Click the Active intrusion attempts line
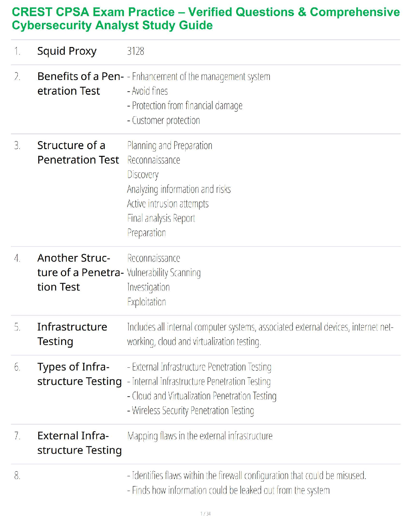411x532 pixels. 168,204
